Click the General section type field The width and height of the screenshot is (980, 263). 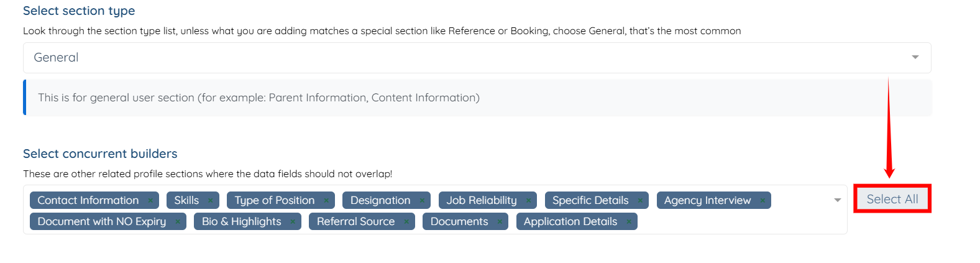tap(435, 57)
